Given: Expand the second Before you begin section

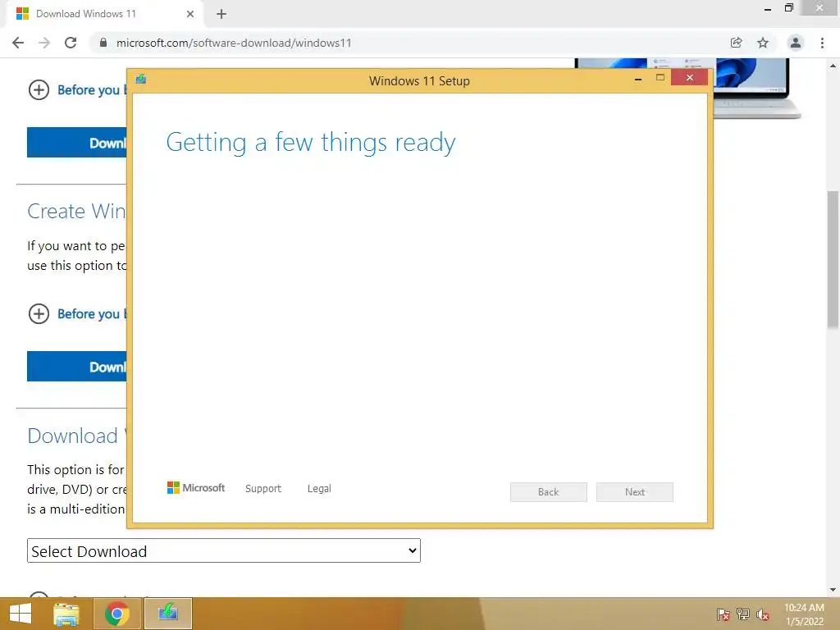Looking at the screenshot, I should (x=39, y=314).
